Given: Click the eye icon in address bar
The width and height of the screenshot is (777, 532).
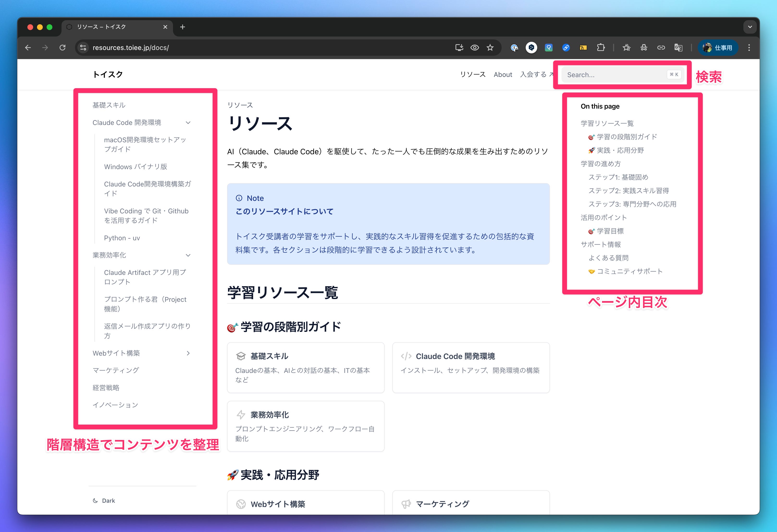Looking at the screenshot, I should pos(475,48).
